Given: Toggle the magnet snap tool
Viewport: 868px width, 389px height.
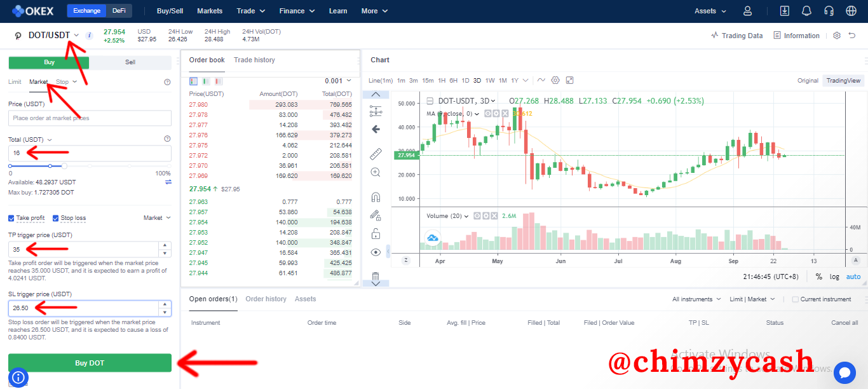Looking at the screenshot, I should coord(376,197).
